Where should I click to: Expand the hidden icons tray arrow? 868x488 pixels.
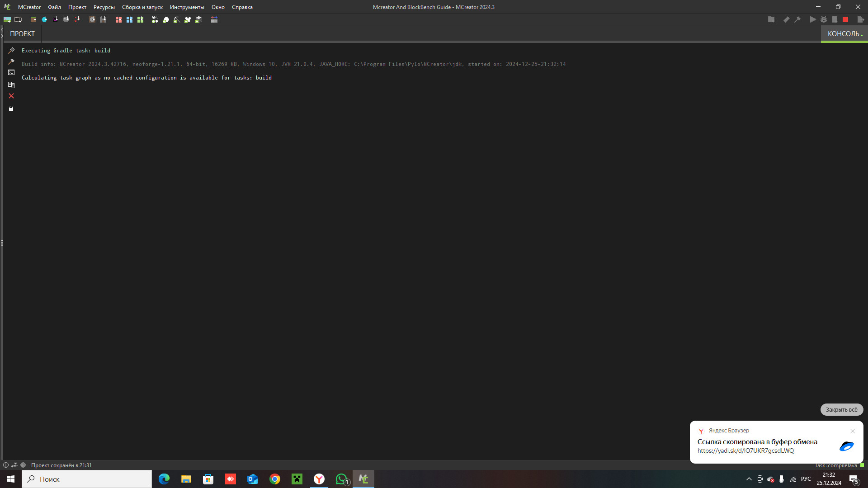(x=748, y=479)
